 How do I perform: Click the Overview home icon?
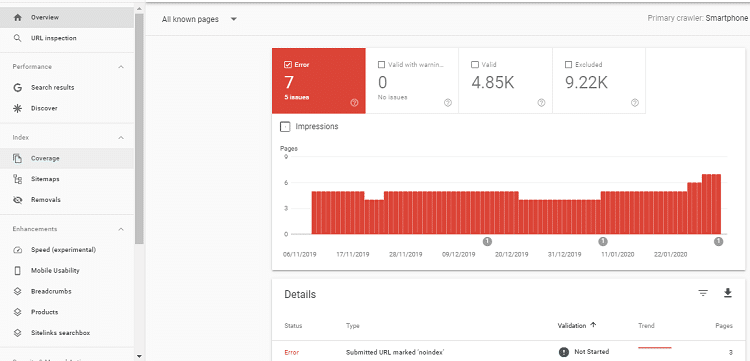click(x=18, y=17)
